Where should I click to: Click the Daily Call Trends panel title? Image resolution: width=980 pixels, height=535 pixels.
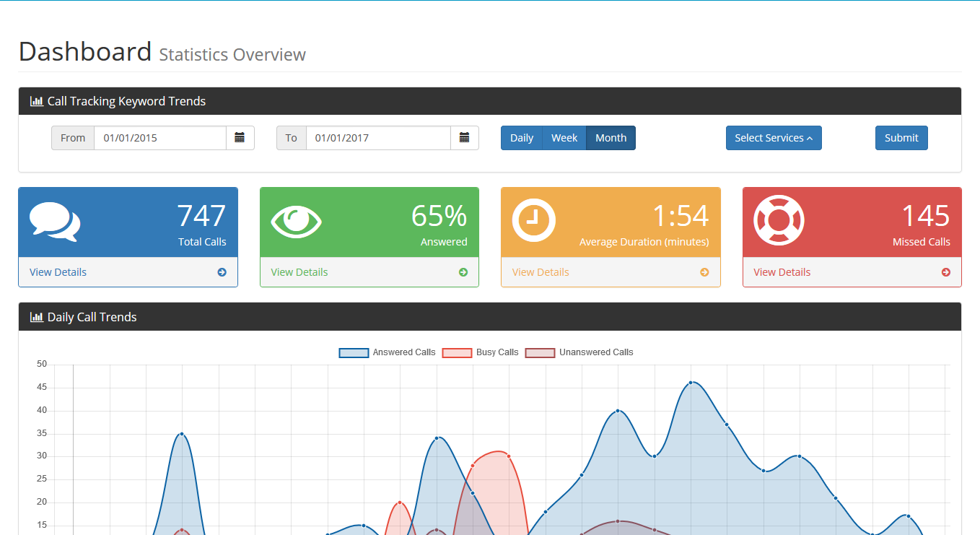click(92, 317)
